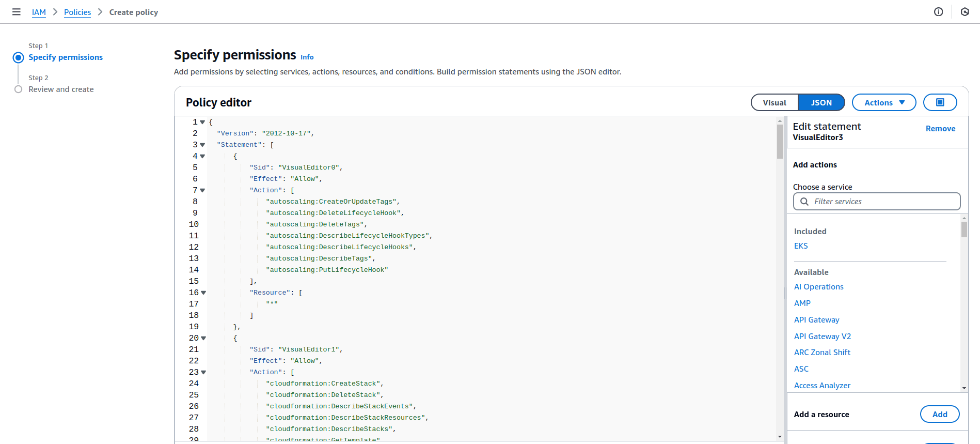Collapse the Resource array on line 16
980x444 pixels.
(203, 293)
